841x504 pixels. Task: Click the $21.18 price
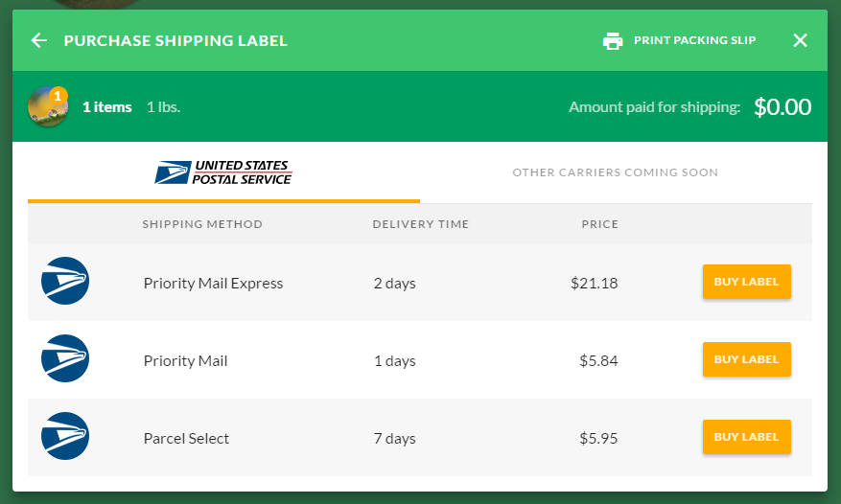[594, 283]
